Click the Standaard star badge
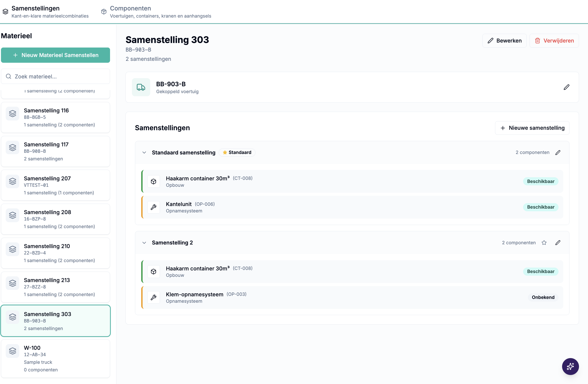Image resolution: width=588 pixels, height=384 pixels. point(237,153)
